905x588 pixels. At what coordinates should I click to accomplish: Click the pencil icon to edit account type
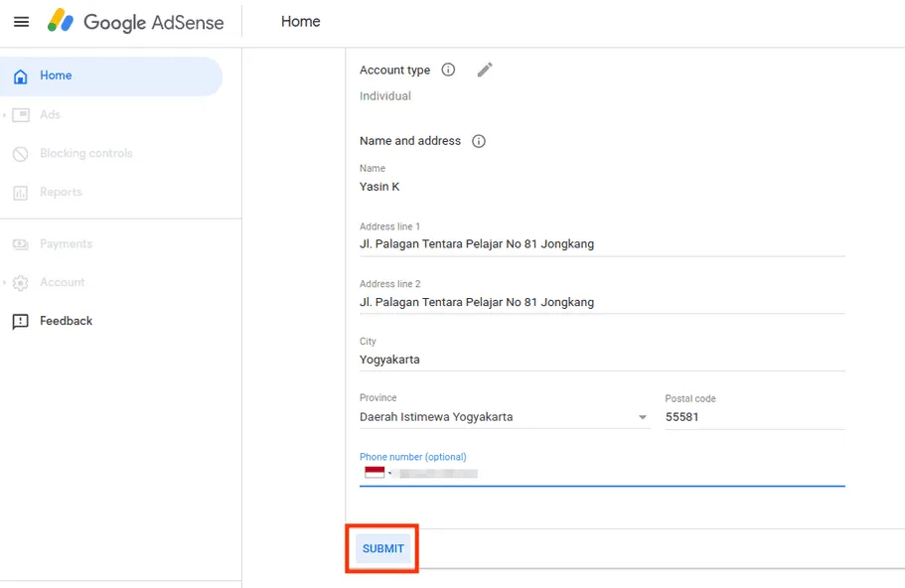point(484,69)
